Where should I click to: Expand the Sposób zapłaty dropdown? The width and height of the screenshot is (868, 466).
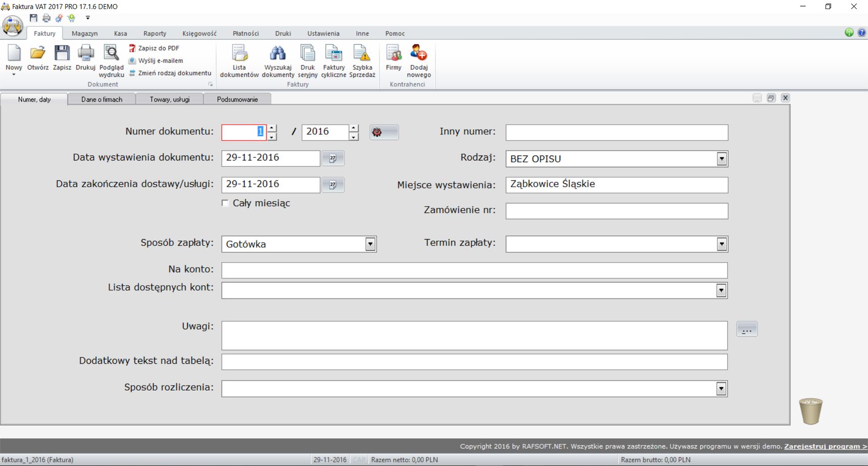pyautogui.click(x=370, y=244)
